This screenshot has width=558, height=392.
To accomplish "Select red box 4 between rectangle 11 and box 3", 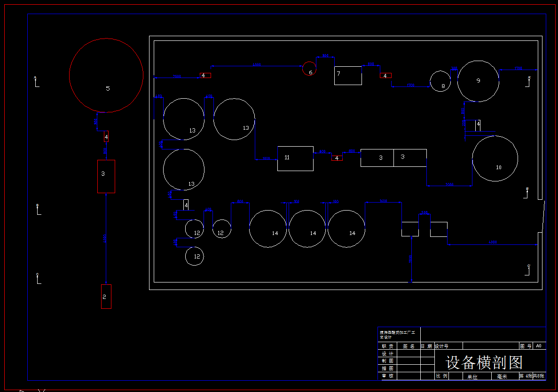I will click(337, 158).
